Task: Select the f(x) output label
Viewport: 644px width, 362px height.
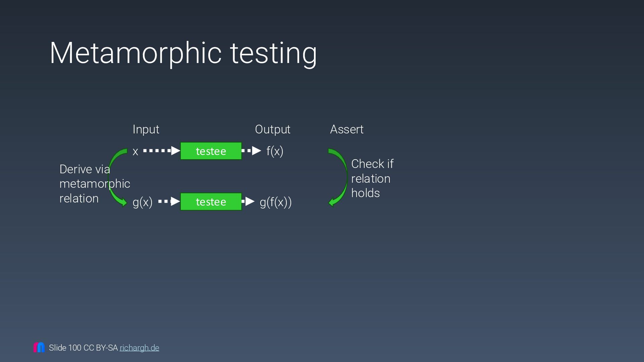Action: point(275,151)
